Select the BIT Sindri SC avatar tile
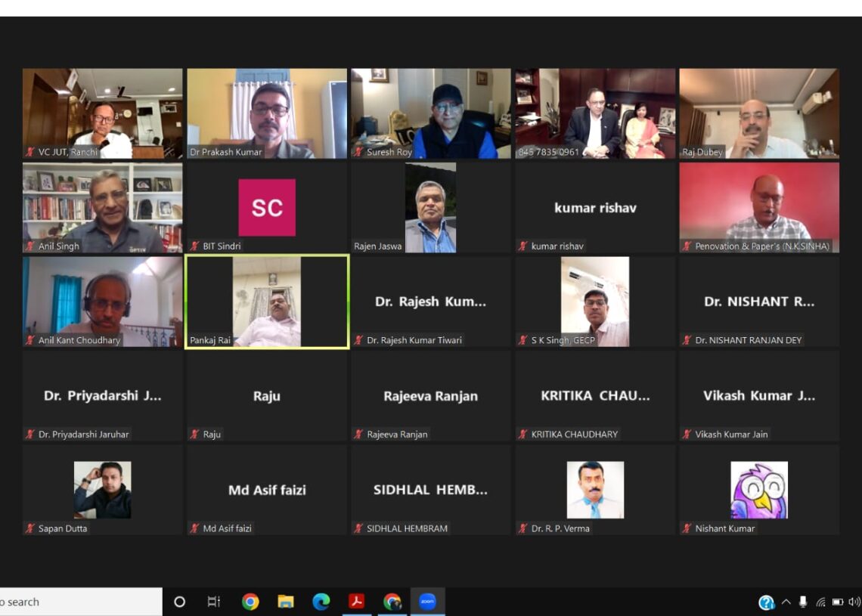This screenshot has height=616, width=862. coord(267,208)
